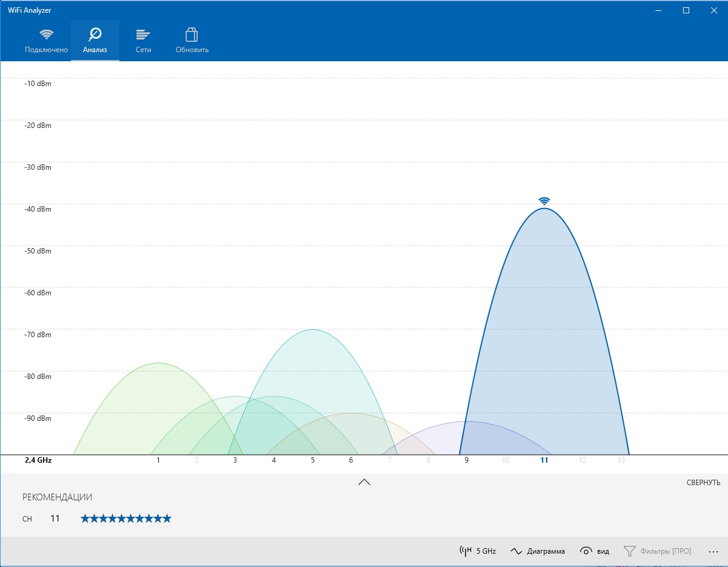Screen dimensions: 728x567
Task: Click recommended channel number 11
Action: point(55,518)
